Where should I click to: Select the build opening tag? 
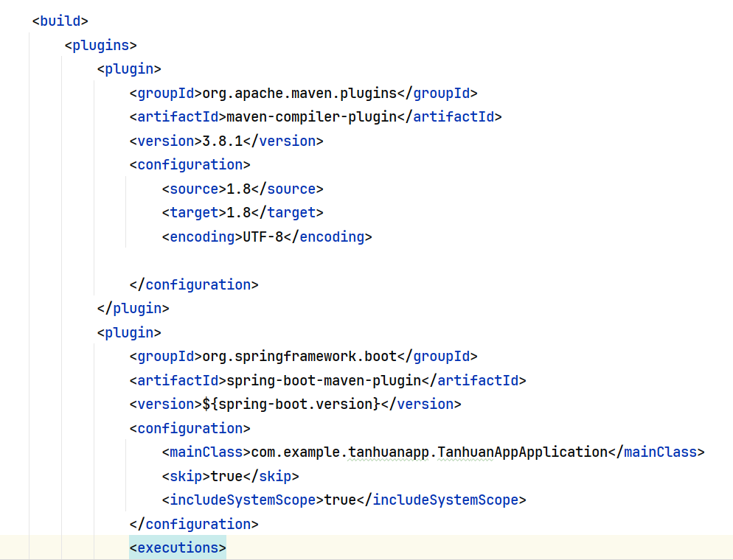[x=59, y=21]
